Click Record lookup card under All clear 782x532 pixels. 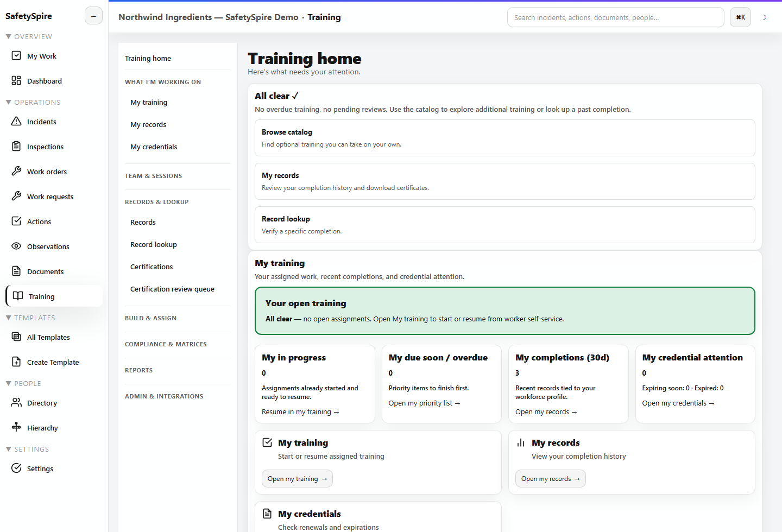point(505,225)
